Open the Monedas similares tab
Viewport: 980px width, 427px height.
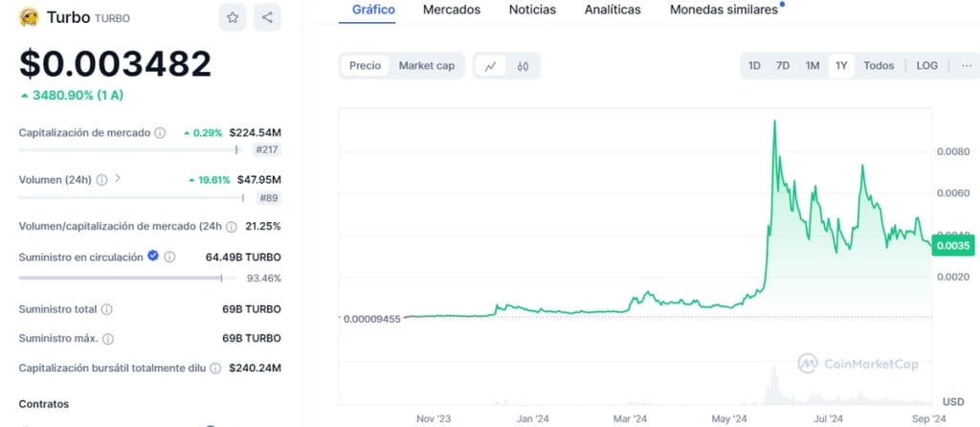tap(724, 10)
